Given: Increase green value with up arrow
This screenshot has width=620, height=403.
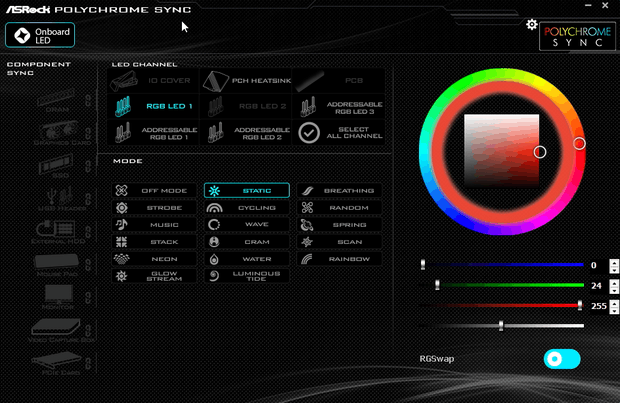Looking at the screenshot, I should click(614, 282).
